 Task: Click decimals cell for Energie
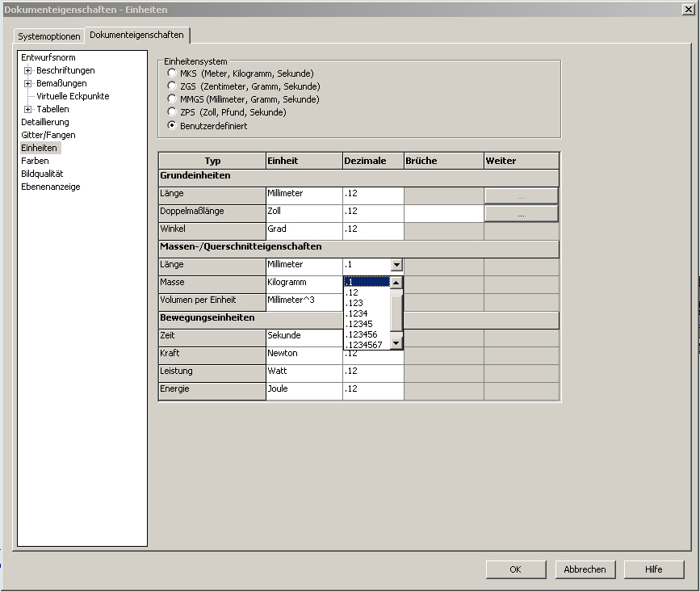[x=373, y=392]
